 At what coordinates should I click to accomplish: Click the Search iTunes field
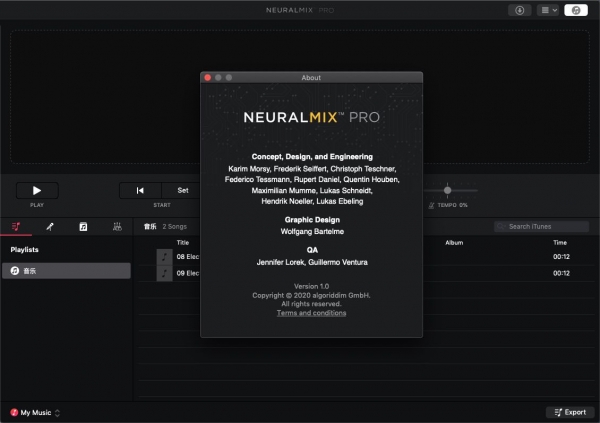(541, 227)
